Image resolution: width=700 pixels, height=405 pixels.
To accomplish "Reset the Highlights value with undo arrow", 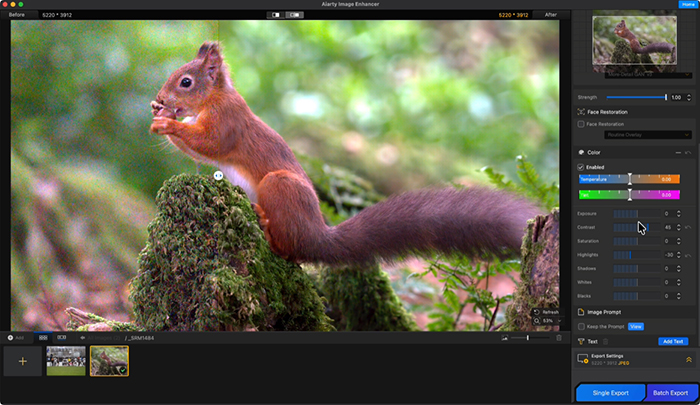I will tap(688, 255).
